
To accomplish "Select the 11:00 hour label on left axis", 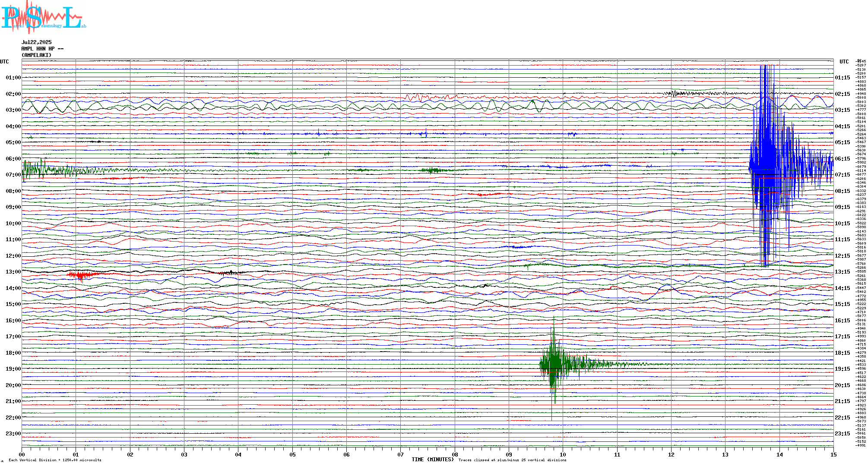I will point(13,239).
